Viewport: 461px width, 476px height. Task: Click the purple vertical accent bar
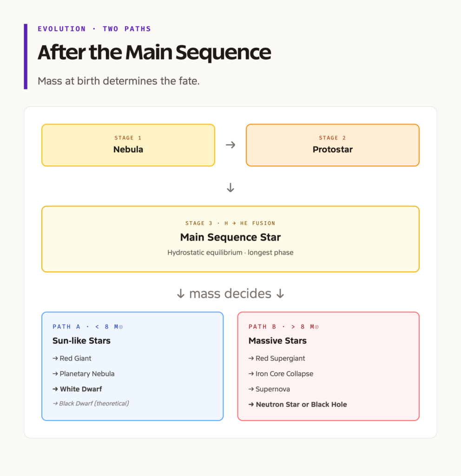coord(26,56)
